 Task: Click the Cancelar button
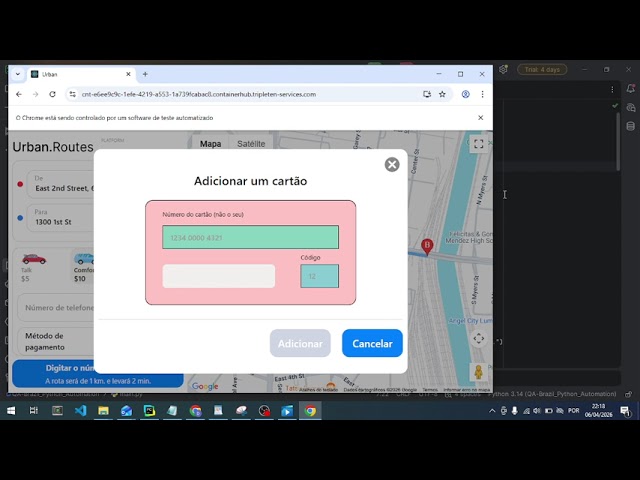point(372,343)
